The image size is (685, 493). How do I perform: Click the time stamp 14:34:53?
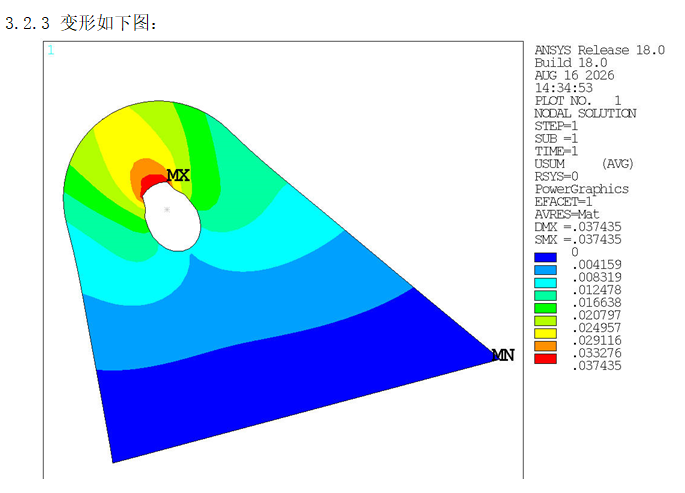tap(564, 88)
